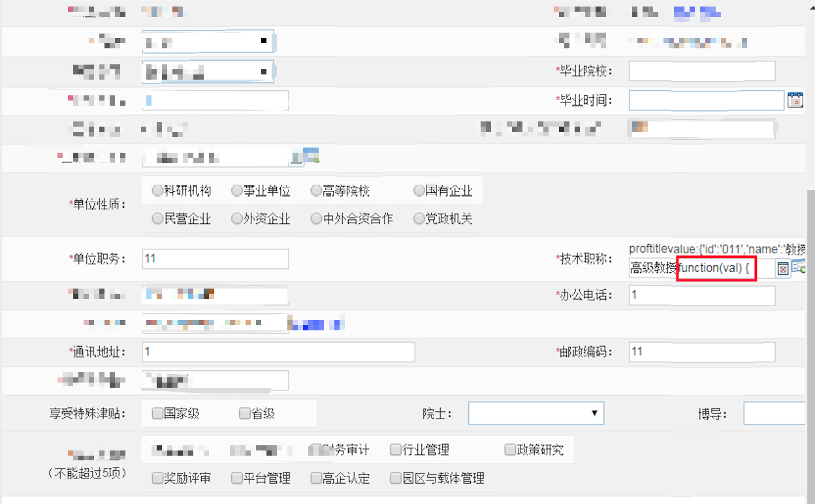This screenshot has width=815, height=504.
Task: Click the 邮政编码 input field
Action: coord(702,352)
